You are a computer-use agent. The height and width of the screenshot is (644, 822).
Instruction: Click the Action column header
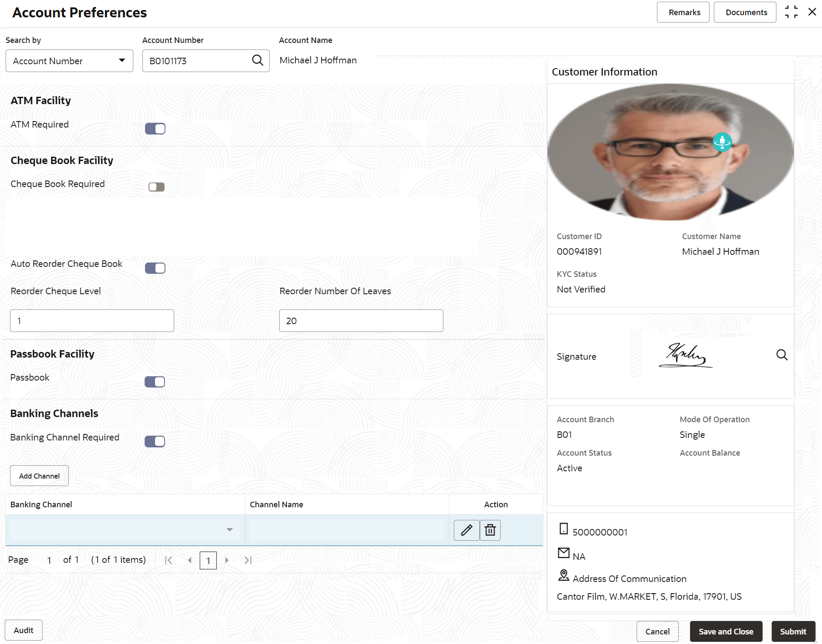pos(496,504)
